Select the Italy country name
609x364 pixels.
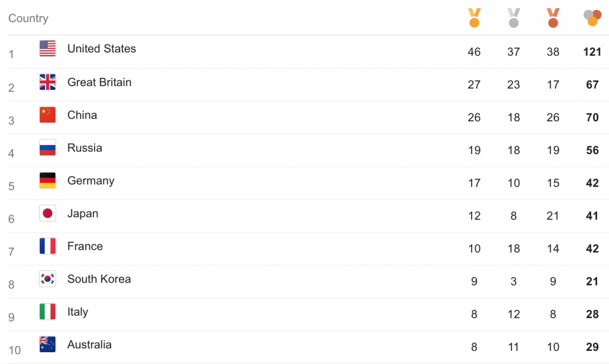[78, 312]
